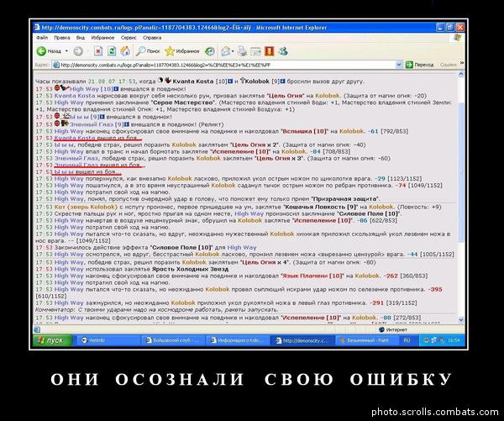Click page icon in the address bar
The height and width of the screenshot is (421, 504).
click(x=56, y=65)
